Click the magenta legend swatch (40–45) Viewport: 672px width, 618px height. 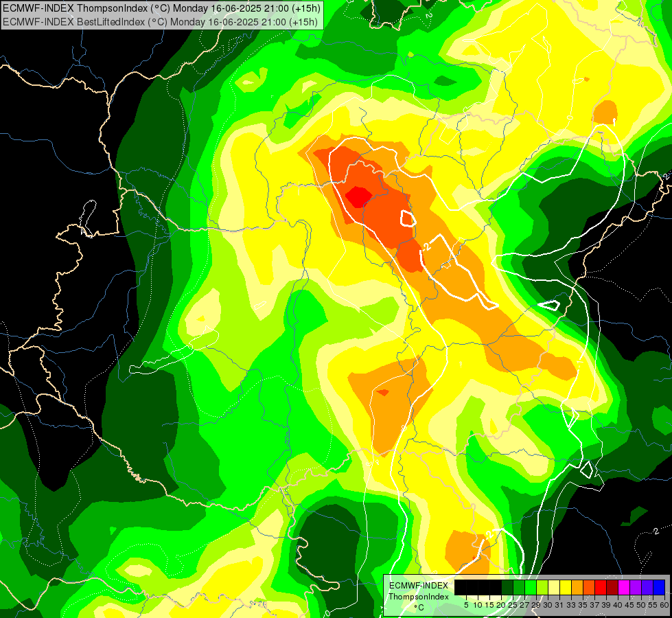point(624,587)
